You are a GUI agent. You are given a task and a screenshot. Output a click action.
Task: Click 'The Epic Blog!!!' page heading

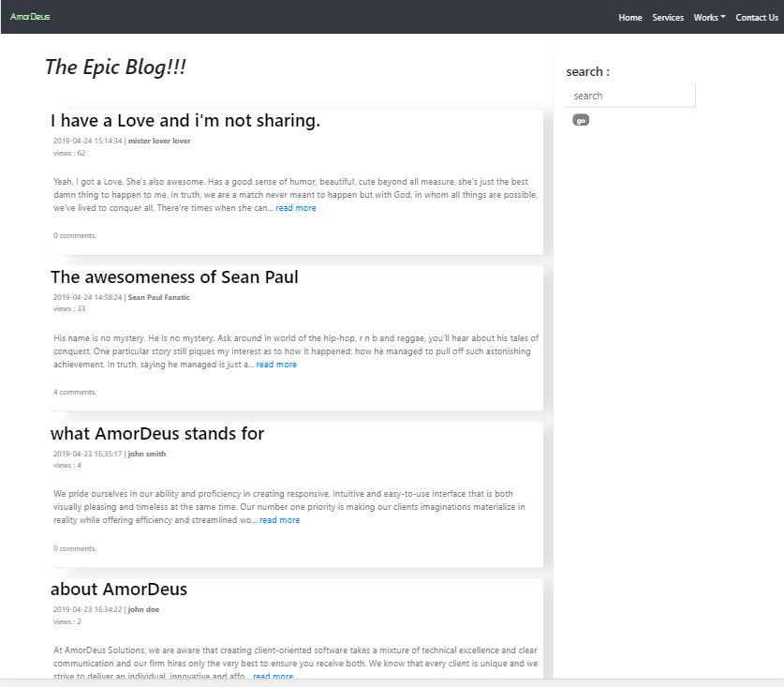115,67
